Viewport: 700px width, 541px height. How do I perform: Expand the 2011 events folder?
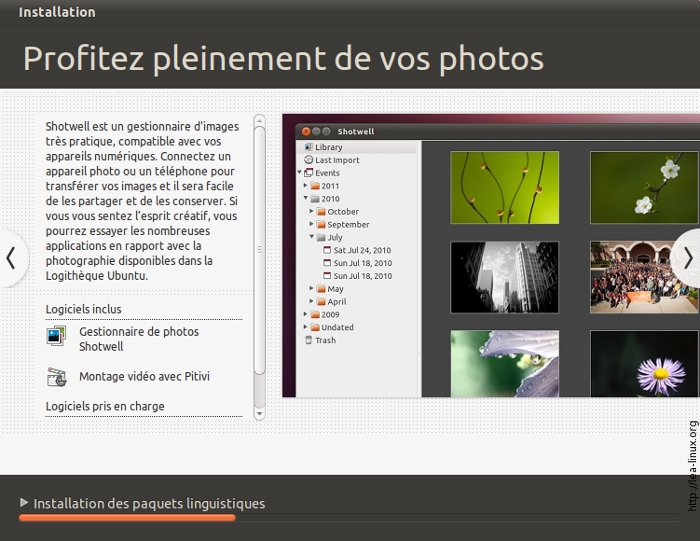pyautogui.click(x=305, y=186)
